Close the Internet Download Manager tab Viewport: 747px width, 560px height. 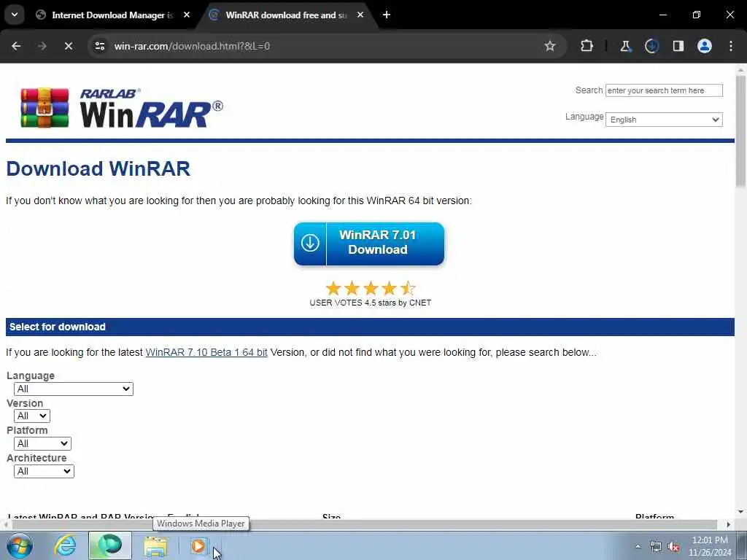pyautogui.click(x=187, y=15)
